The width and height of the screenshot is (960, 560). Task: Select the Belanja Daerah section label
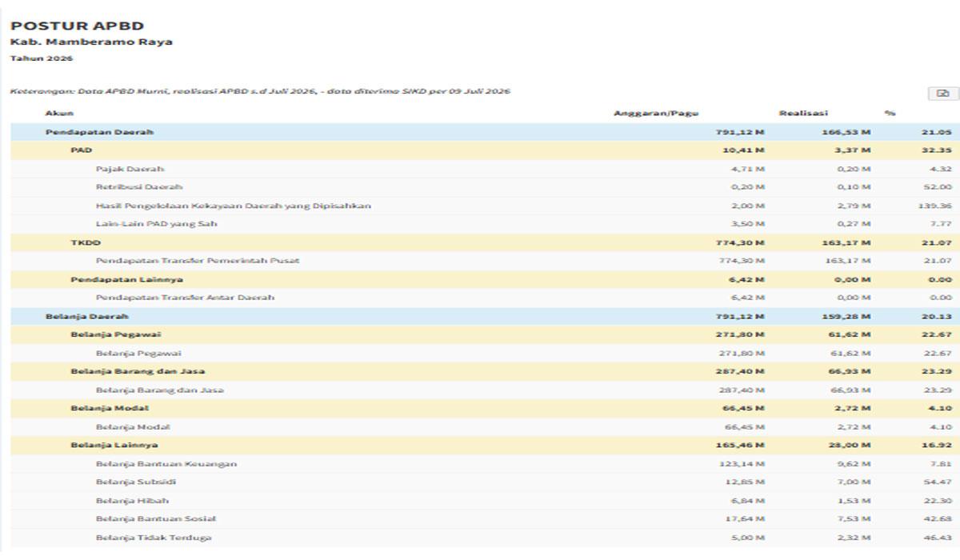pos(86,316)
